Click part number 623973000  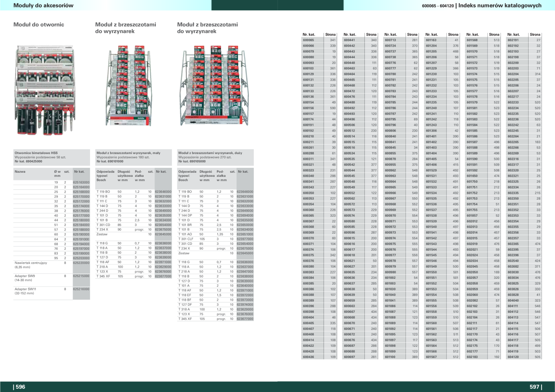[x=245, y=300]
